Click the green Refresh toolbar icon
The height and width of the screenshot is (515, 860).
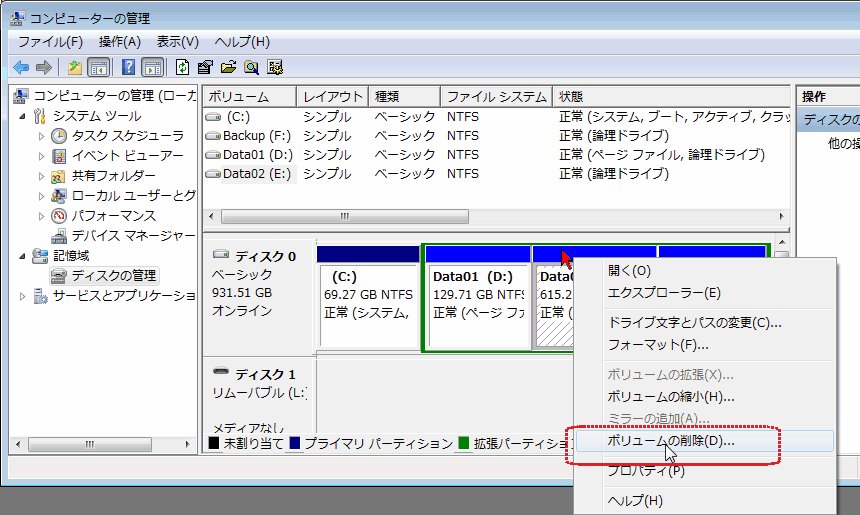pos(182,68)
